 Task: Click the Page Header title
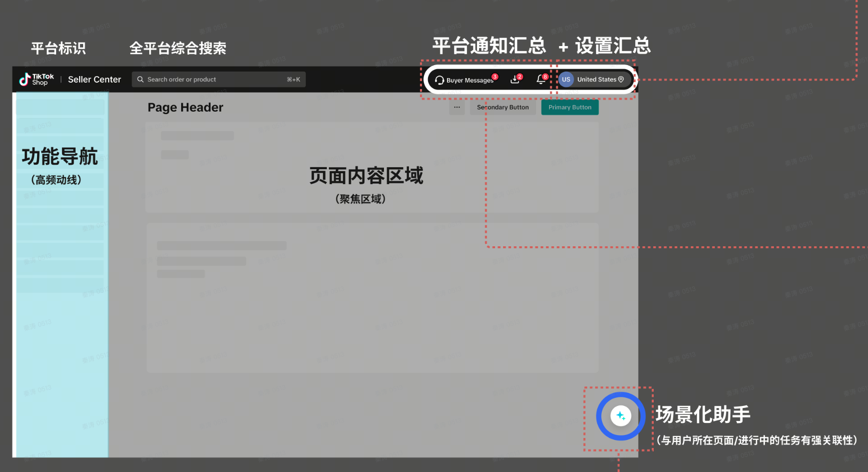click(185, 108)
